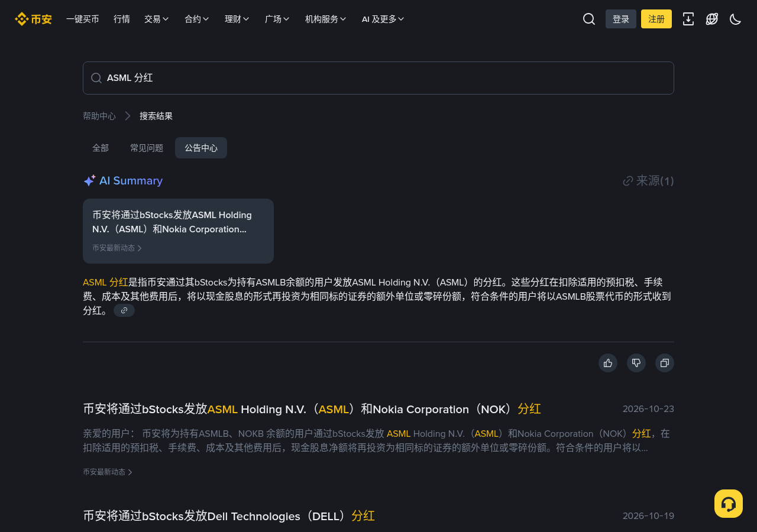The image size is (757, 532).
Task: Open the ASML and Nokia 分红 announcement title
Action: [312, 409]
